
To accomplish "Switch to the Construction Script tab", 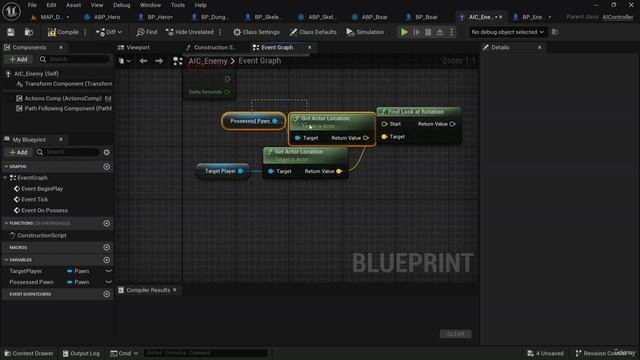I will click(211, 47).
